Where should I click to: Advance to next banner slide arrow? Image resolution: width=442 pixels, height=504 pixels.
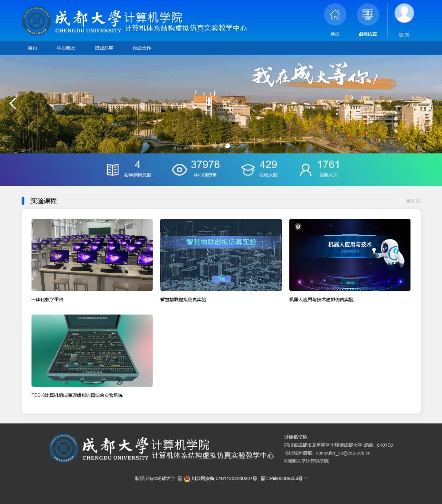point(429,103)
